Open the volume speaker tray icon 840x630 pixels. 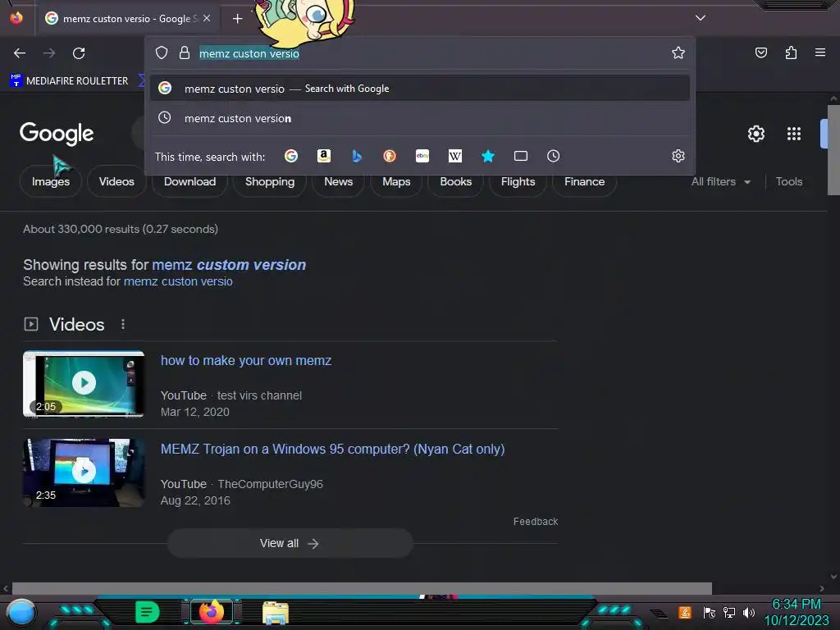(x=748, y=612)
